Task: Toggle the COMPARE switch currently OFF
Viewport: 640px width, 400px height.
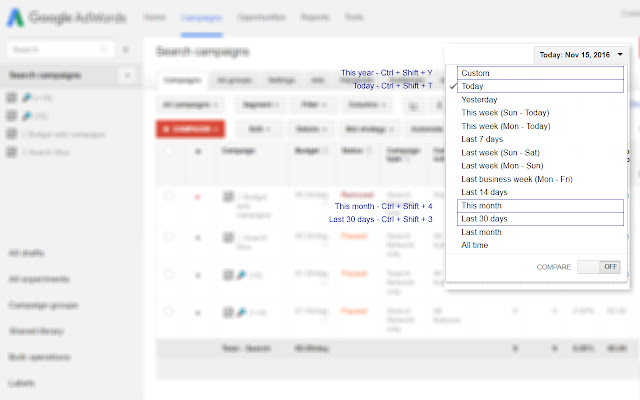Action: point(599,267)
